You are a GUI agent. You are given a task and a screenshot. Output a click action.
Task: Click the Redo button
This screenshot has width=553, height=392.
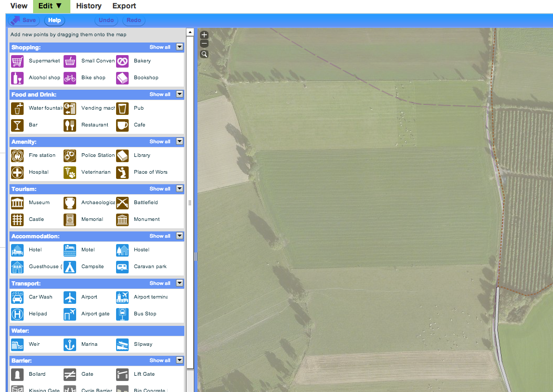[134, 20]
